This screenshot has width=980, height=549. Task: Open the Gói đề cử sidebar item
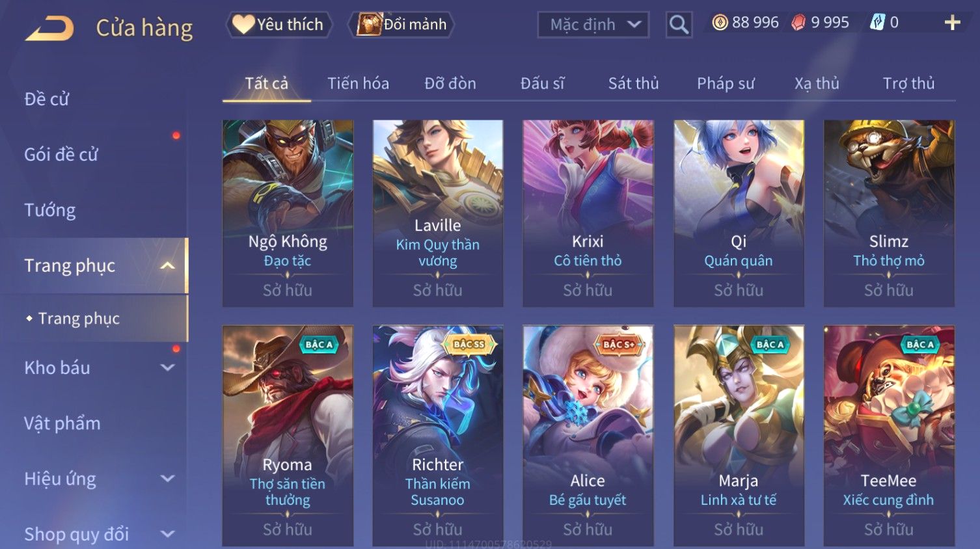[61, 155]
